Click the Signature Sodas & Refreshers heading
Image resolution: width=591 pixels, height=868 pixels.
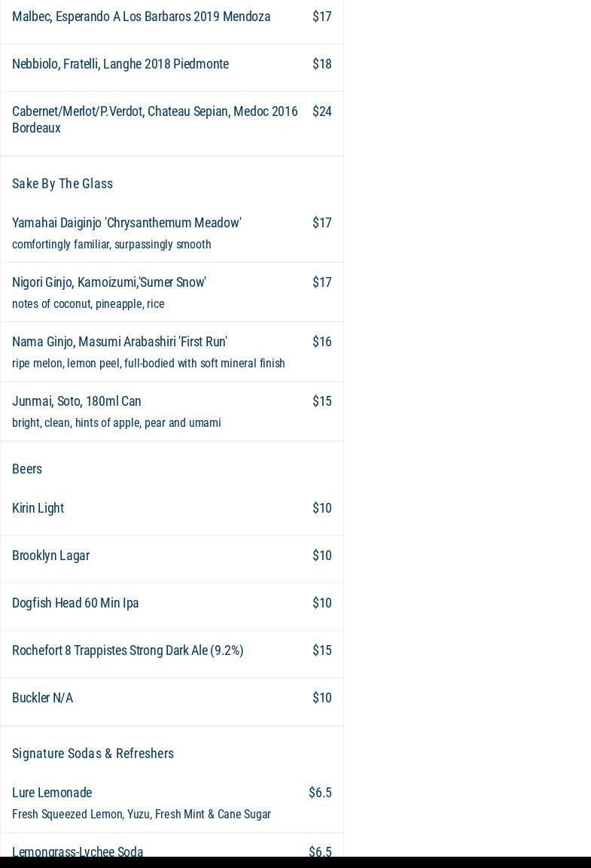pyautogui.click(x=93, y=754)
